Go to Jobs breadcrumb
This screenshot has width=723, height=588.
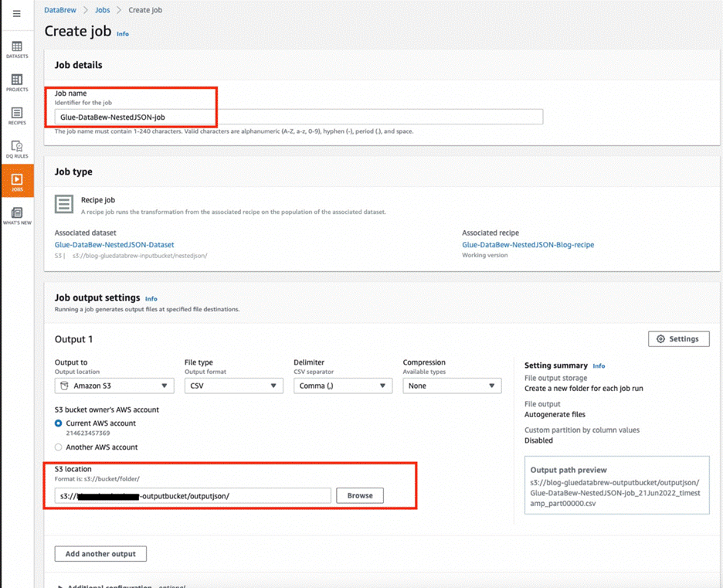[x=103, y=10]
